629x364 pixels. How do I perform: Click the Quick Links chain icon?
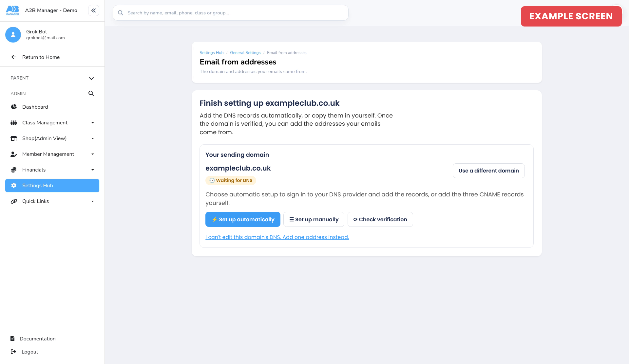(x=14, y=201)
